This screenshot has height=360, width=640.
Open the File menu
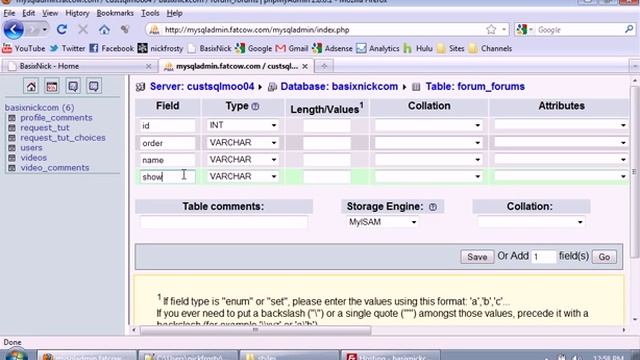coord(9,13)
